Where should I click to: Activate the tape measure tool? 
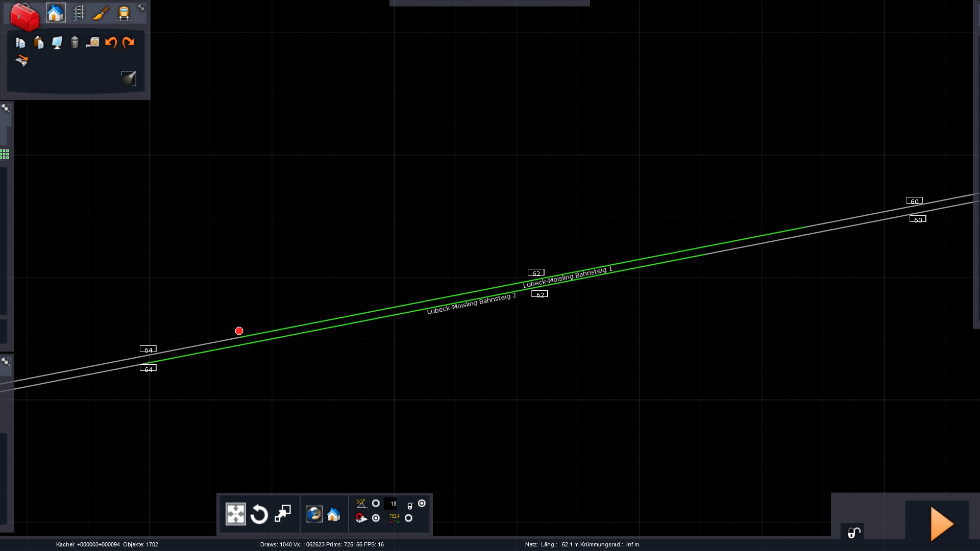92,42
